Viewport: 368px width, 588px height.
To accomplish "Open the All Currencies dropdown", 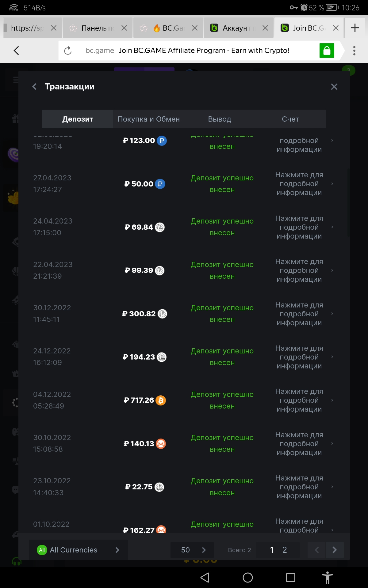I will (x=78, y=550).
